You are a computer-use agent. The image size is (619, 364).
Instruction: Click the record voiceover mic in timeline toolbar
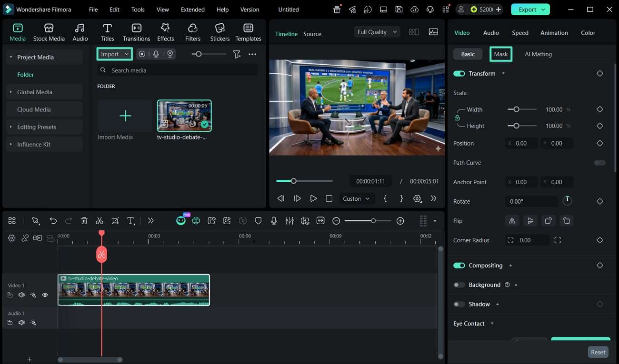tap(274, 221)
